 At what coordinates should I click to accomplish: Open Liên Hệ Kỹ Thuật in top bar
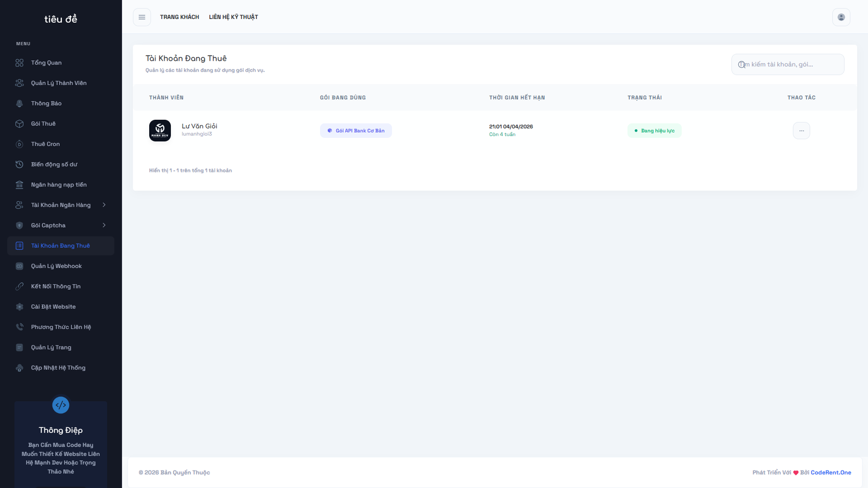pyautogui.click(x=233, y=17)
